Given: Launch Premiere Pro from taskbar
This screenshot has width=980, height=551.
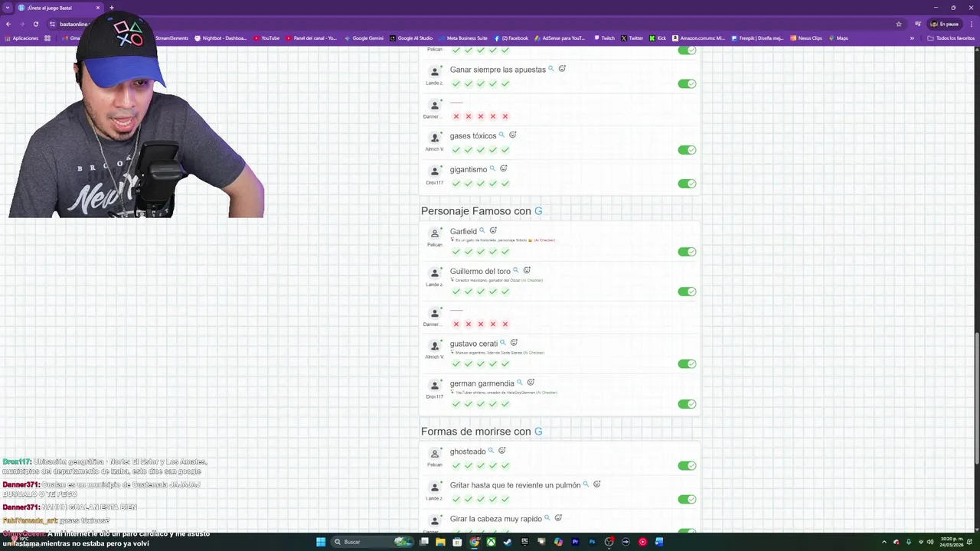Looking at the screenshot, I should coord(575,542).
